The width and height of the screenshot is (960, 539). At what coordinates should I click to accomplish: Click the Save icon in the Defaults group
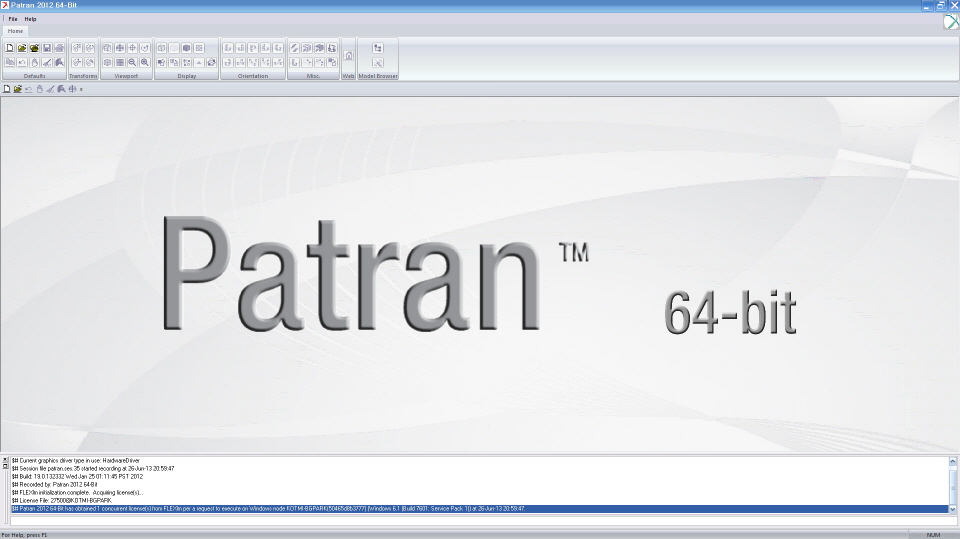coord(47,48)
